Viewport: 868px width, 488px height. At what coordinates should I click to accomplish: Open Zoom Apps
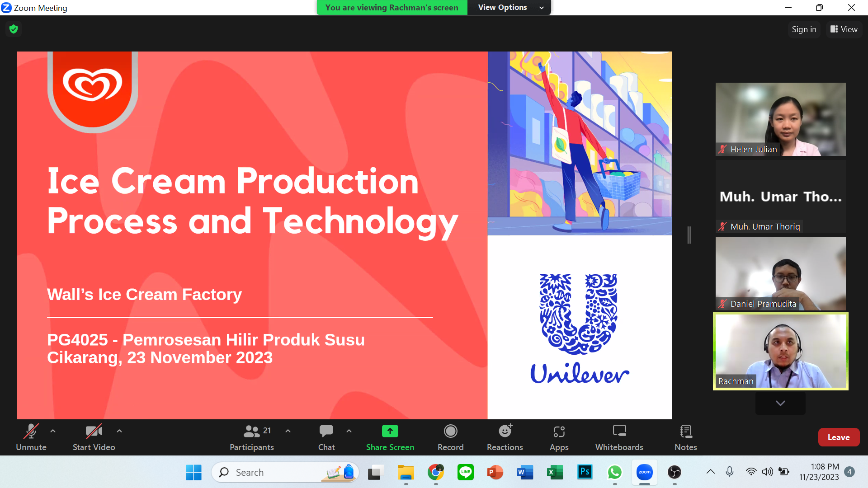pos(559,437)
